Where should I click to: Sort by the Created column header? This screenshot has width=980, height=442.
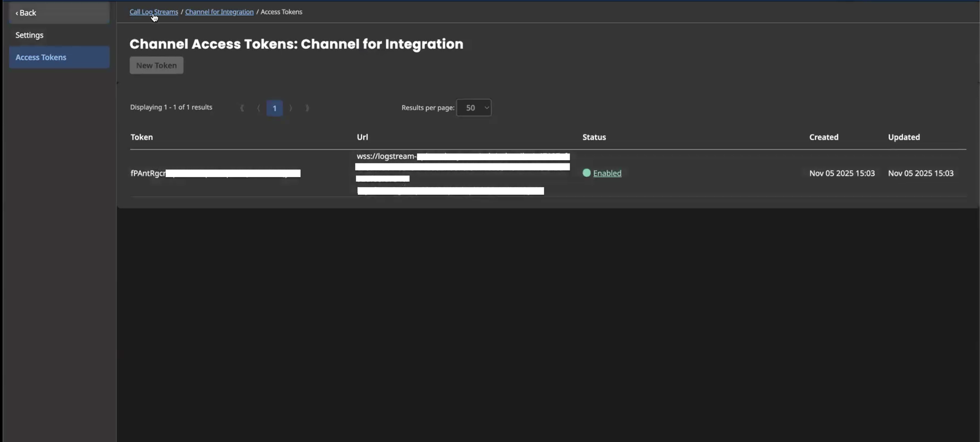(x=824, y=137)
